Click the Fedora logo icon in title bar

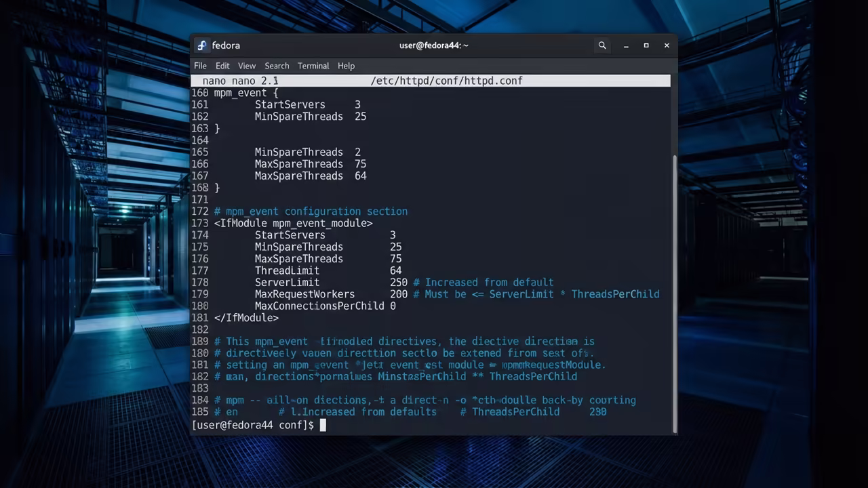pyautogui.click(x=201, y=45)
